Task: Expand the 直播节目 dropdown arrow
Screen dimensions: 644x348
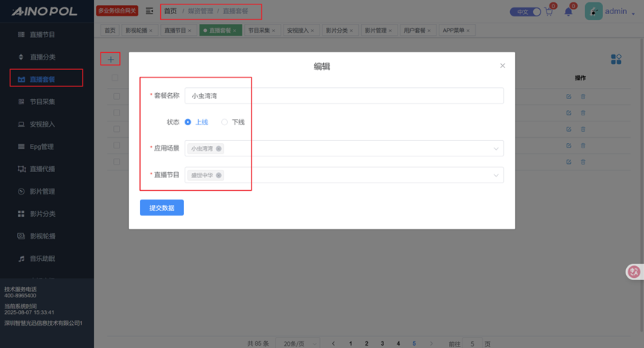Action: point(496,176)
